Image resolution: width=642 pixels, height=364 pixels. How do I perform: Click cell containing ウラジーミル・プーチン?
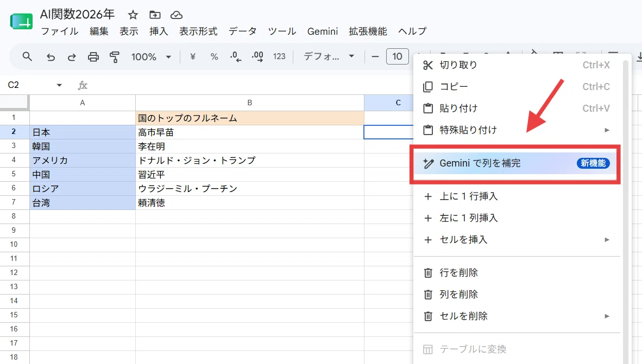[x=250, y=189]
